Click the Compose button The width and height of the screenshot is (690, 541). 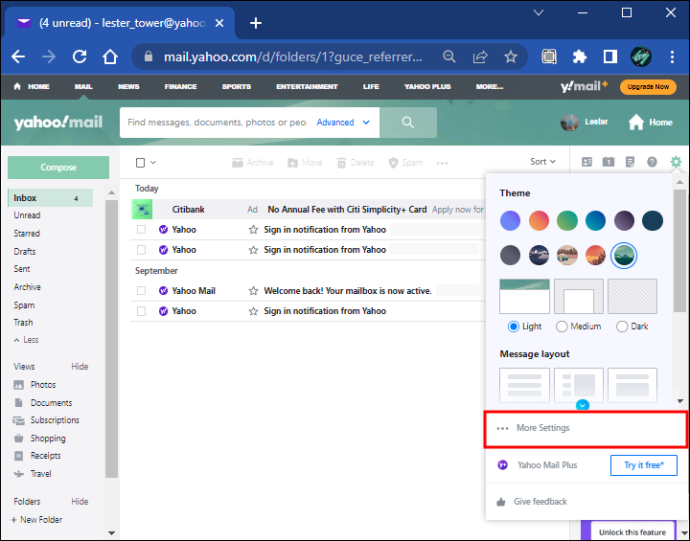pos(59,167)
